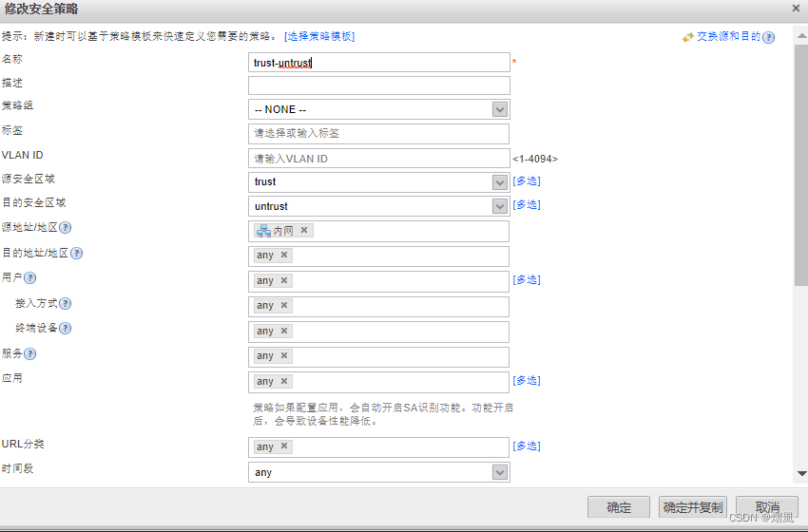Click the 目的安全区域 label

pos(34,202)
